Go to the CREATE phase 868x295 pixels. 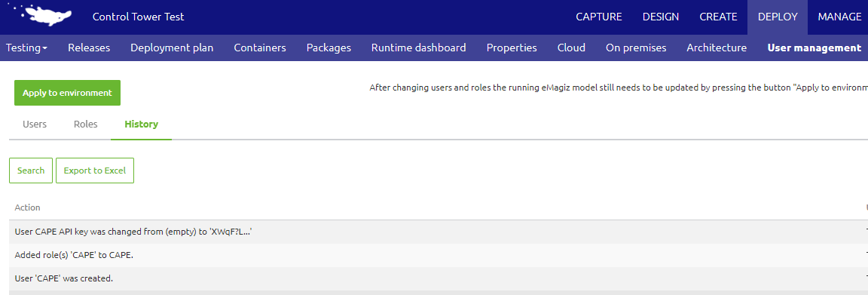click(x=718, y=17)
